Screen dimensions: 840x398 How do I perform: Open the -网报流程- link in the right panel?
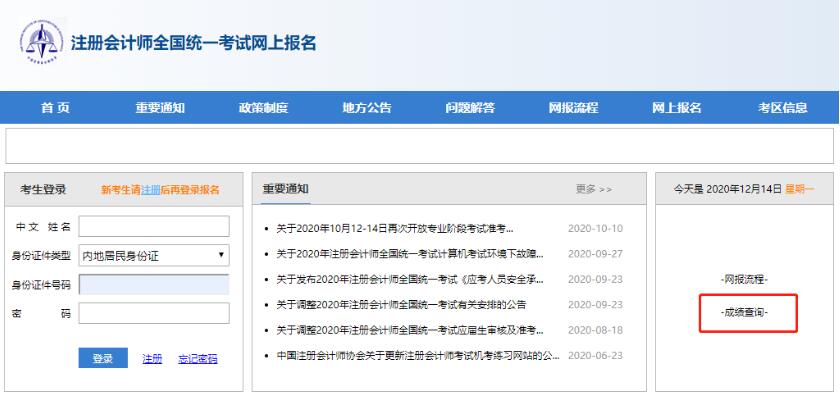click(744, 280)
